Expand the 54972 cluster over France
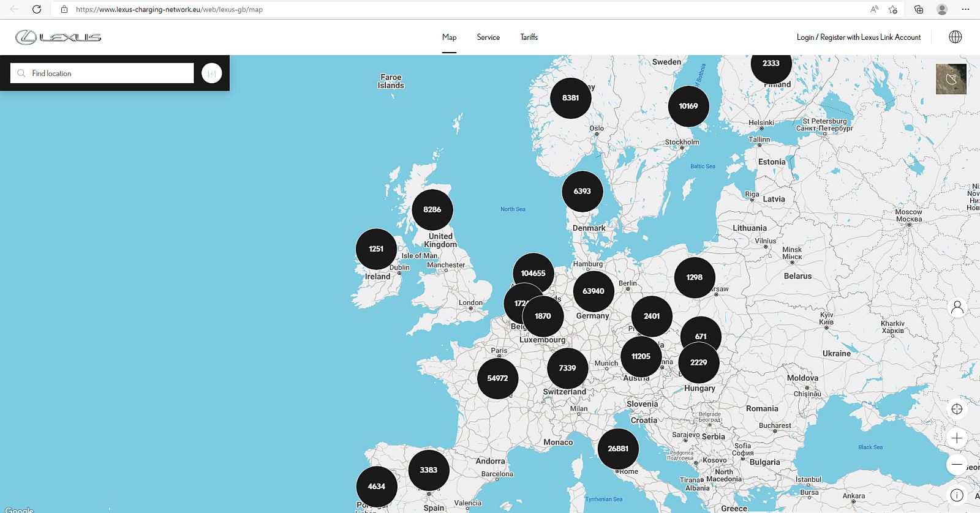The height and width of the screenshot is (513, 980). click(497, 378)
